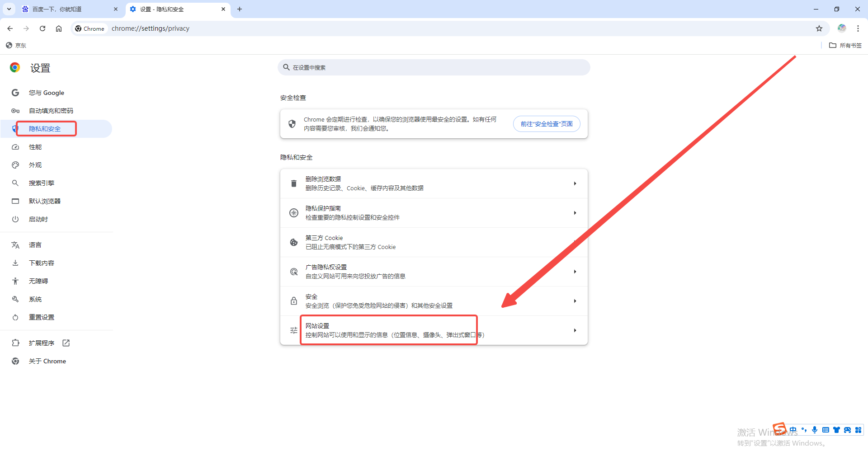Screen dimensions: 868x470
Task: Expand the 隐私保护指南 row chevron
Action: 575,212
